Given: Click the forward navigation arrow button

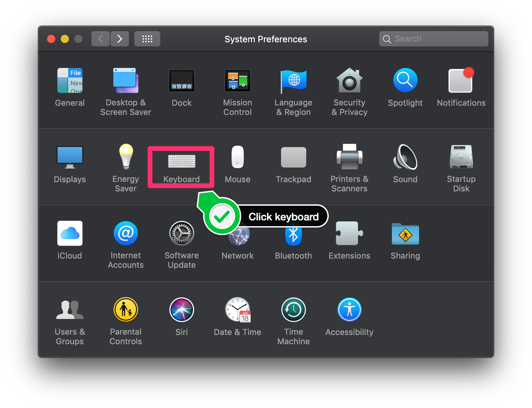Looking at the screenshot, I should (x=120, y=39).
